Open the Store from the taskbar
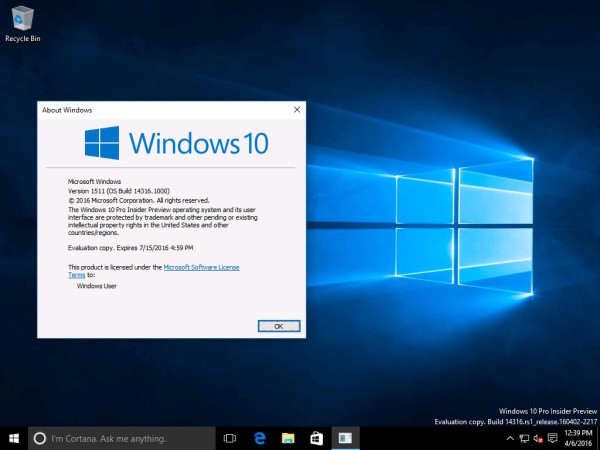Viewport: 600px width, 450px height. click(316, 439)
